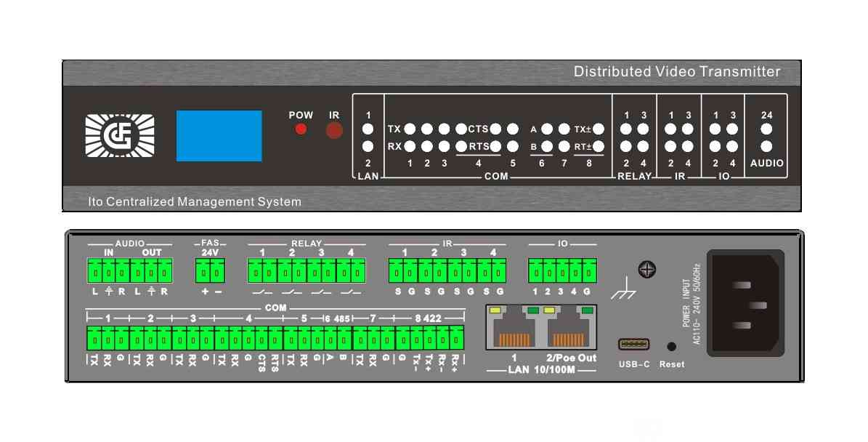Toggle the red POW indicator LED
868x442 pixels.
[x=300, y=131]
